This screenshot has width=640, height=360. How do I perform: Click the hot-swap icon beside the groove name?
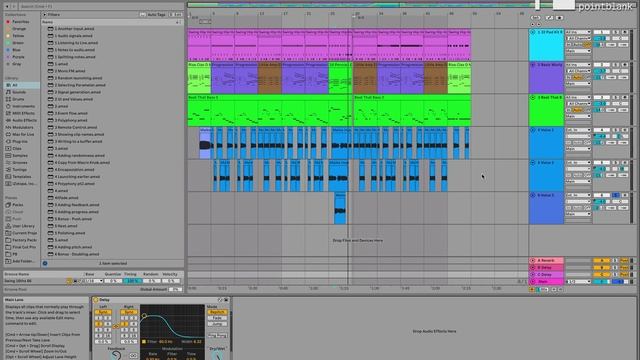[x=69, y=281]
